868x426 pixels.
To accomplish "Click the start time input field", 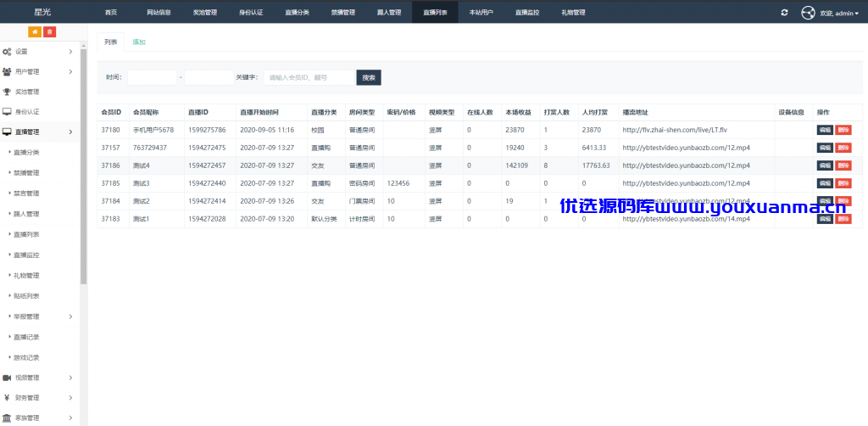I will point(153,77).
